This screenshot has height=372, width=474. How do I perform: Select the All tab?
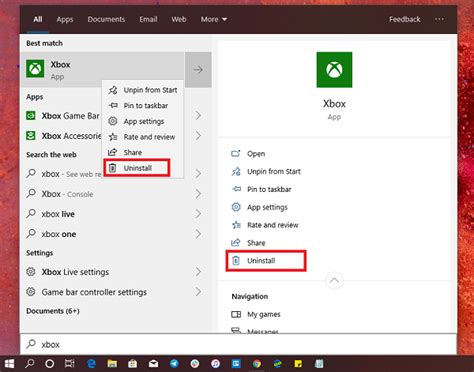38,19
